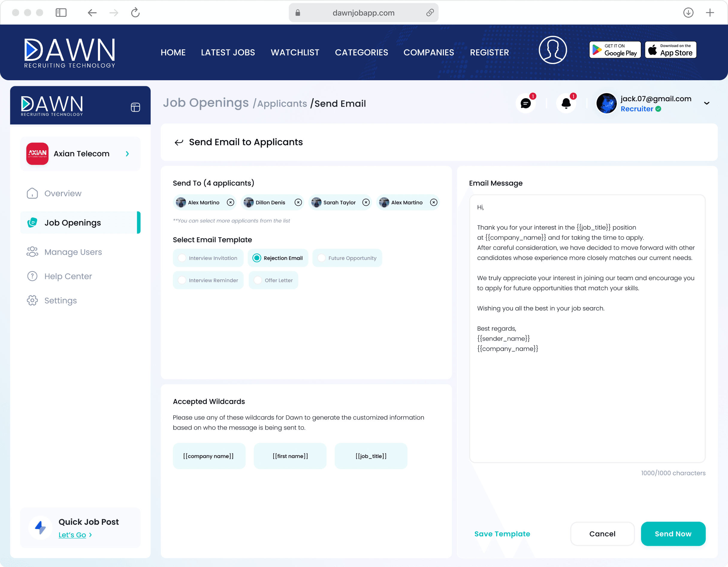The height and width of the screenshot is (567, 728).
Task: Remove Dillon Denis from recipients
Action: coord(298,203)
